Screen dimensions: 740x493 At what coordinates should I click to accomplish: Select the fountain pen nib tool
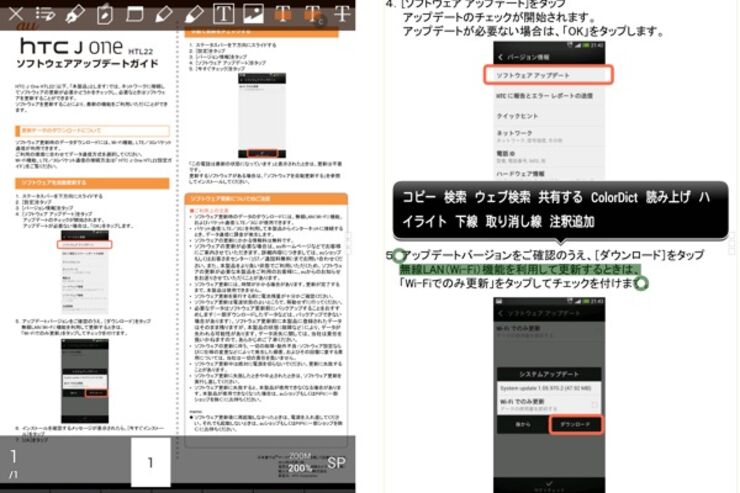(x=75, y=14)
